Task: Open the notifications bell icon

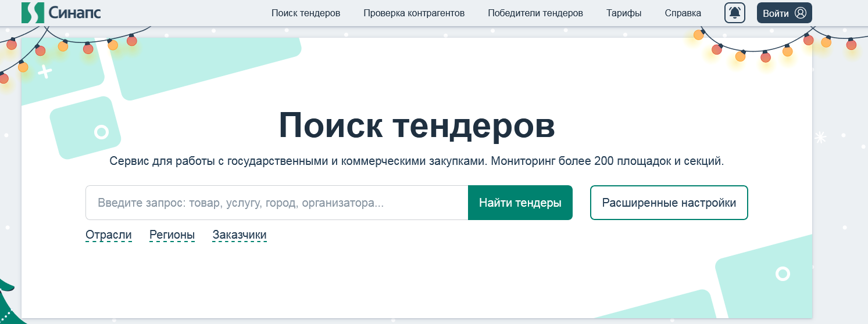Action: 735,13
